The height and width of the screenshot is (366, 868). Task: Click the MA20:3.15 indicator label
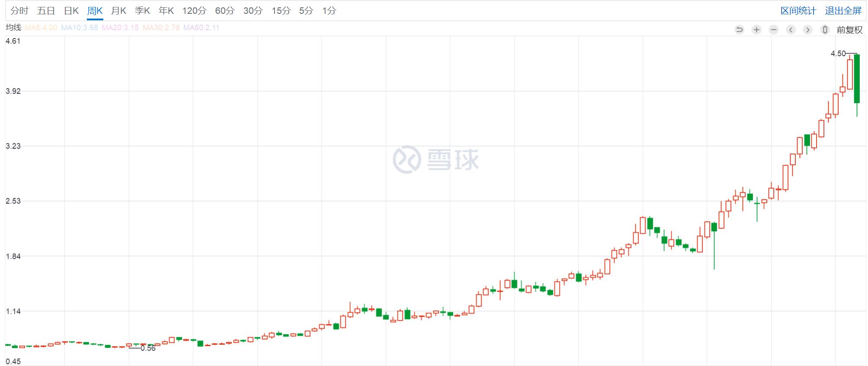120,28
